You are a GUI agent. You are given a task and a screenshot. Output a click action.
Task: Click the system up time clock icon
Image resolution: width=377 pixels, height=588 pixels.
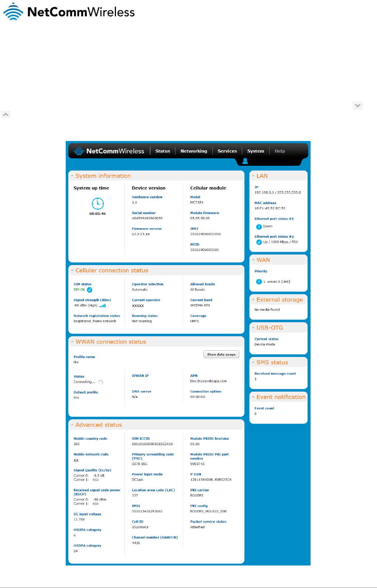(98, 203)
